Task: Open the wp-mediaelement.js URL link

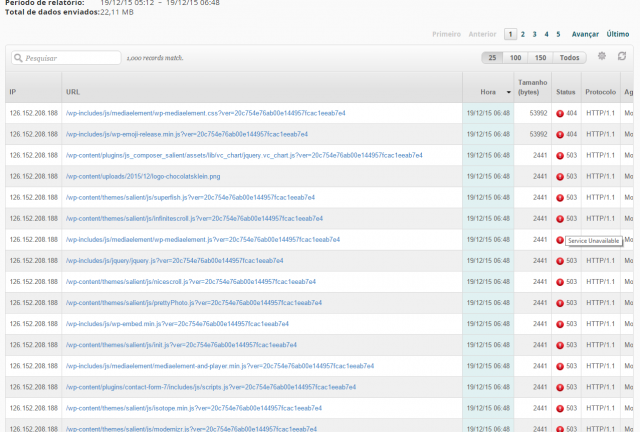Action: click(x=203, y=240)
